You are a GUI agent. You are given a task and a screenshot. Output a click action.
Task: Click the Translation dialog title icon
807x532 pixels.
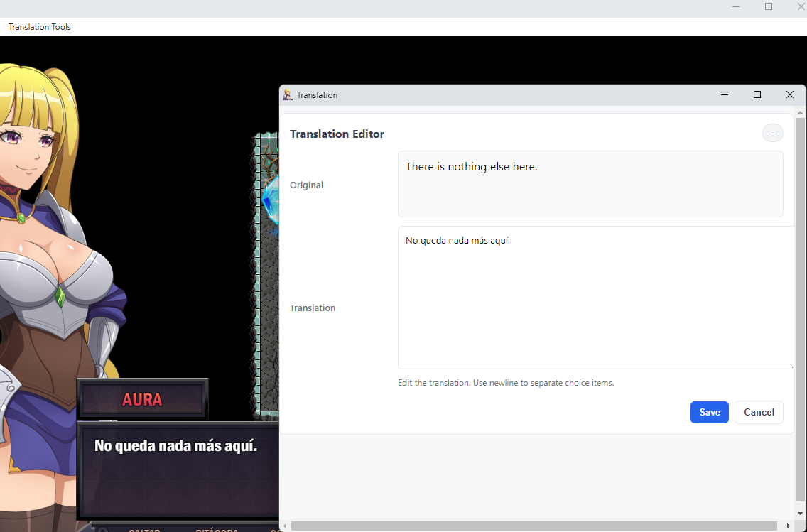pyautogui.click(x=288, y=94)
